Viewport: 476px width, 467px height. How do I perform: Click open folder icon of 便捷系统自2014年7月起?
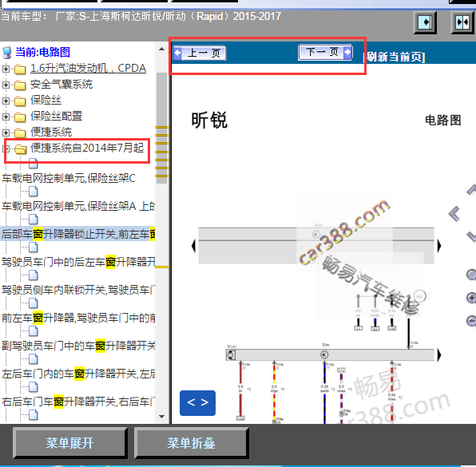pyautogui.click(x=20, y=148)
